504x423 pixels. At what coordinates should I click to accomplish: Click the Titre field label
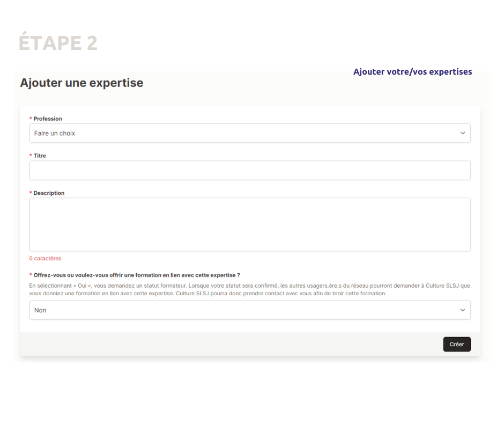point(40,156)
